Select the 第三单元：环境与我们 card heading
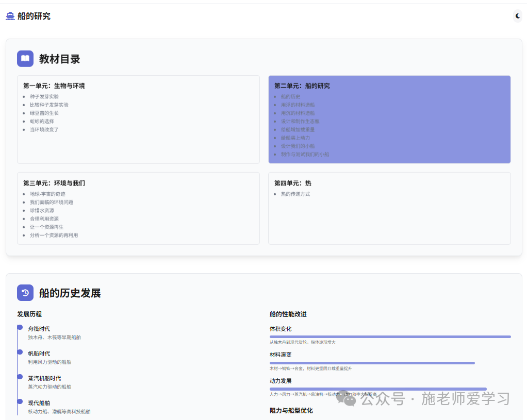The height and width of the screenshot is (420, 527). 54,183
